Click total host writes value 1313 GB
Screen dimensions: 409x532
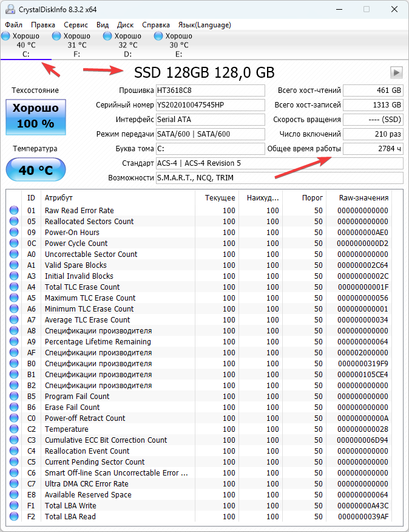tap(373, 105)
